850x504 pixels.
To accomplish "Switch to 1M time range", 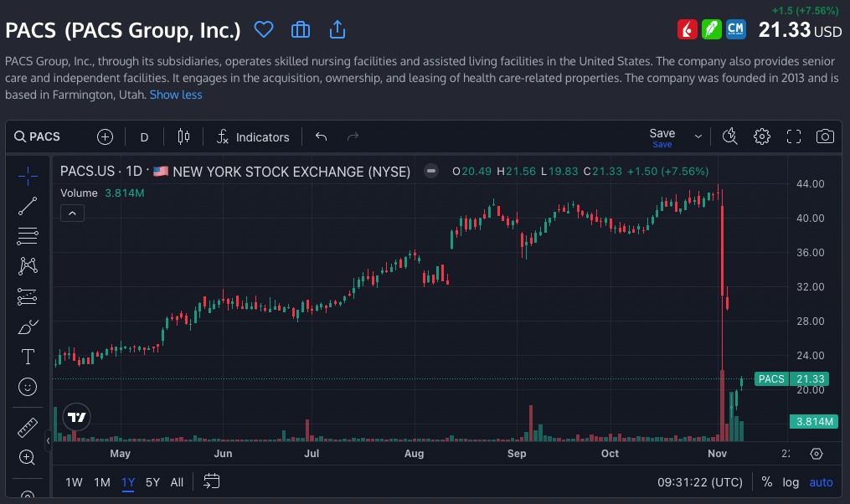I will (102, 482).
